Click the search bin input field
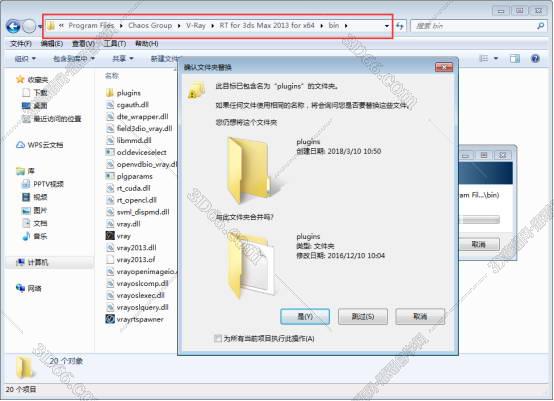554x401 pixels. (x=473, y=26)
